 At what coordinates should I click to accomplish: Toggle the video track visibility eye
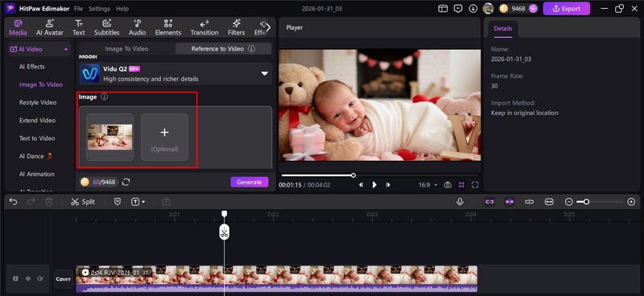(x=28, y=279)
